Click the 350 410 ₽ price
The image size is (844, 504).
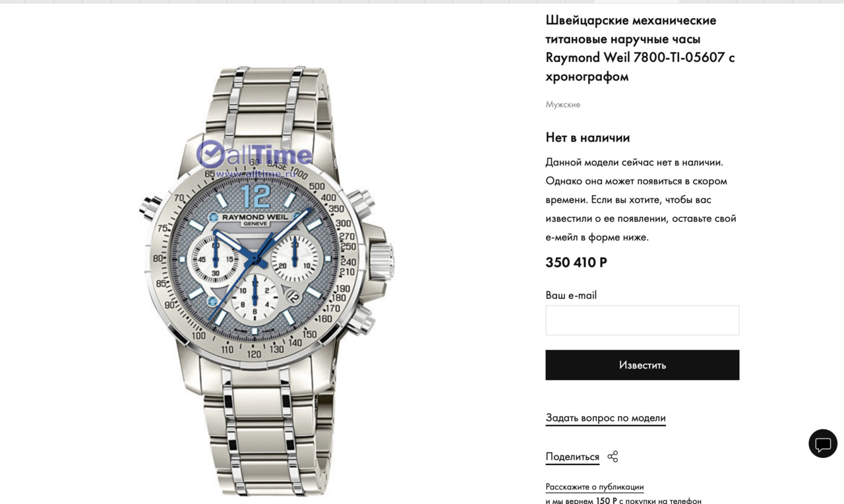576,262
